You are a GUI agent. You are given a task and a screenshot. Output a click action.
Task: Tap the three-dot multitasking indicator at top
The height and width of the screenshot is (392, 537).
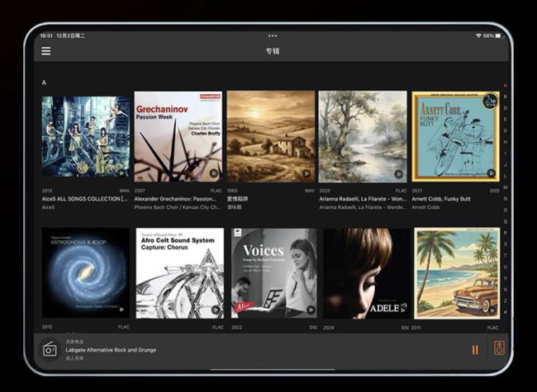tap(273, 36)
